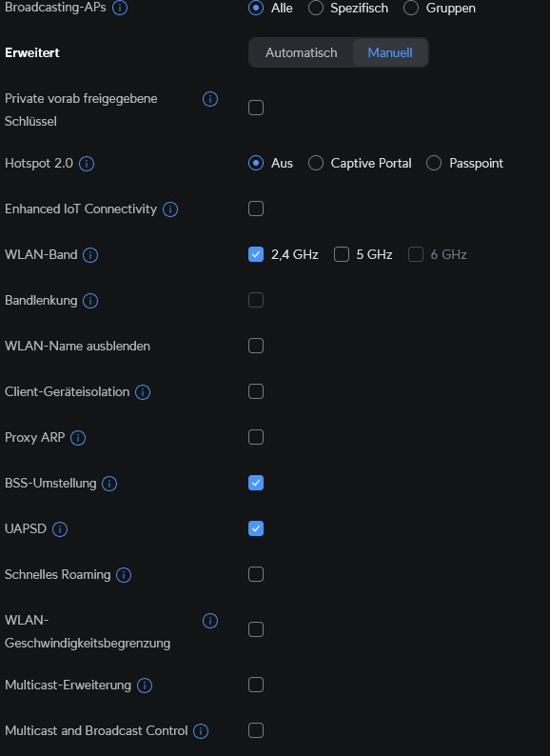Select the Captive Portal radio option
550x756 pixels.
click(316, 163)
